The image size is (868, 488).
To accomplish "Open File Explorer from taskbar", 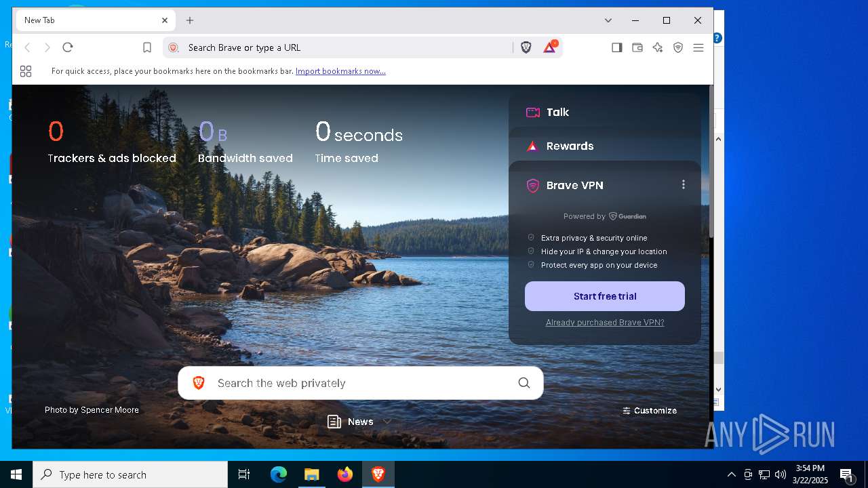I will point(312,474).
